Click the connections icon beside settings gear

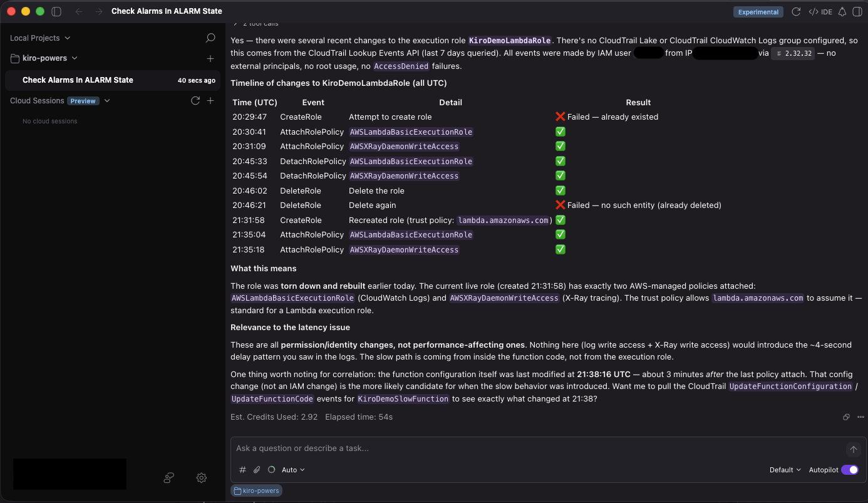click(x=168, y=478)
